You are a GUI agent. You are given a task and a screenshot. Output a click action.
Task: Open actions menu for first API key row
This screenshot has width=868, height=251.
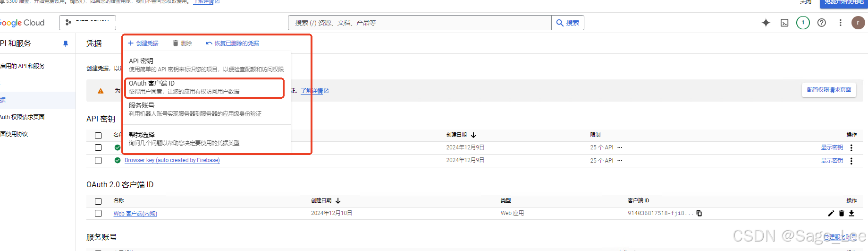[851, 148]
